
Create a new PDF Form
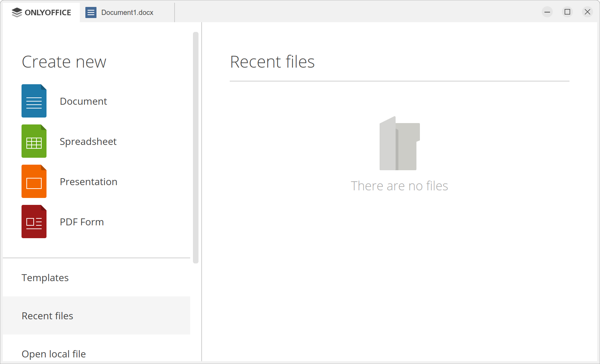82,222
